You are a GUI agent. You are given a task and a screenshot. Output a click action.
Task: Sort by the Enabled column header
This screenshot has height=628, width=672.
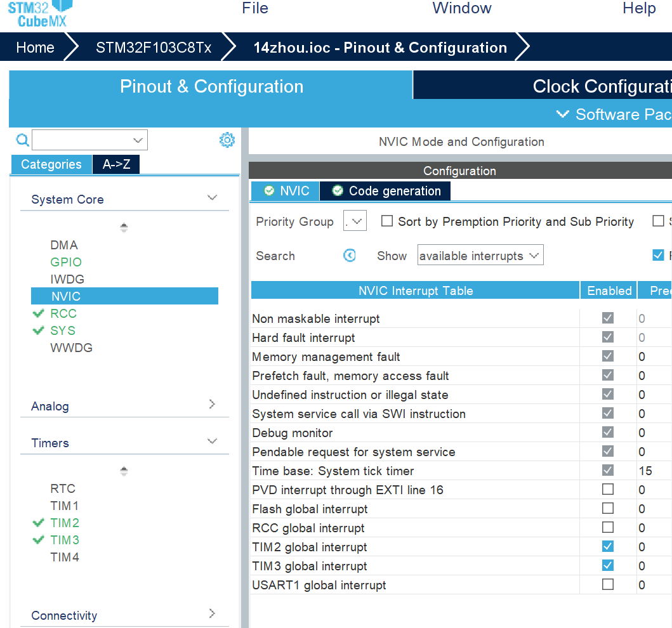click(x=609, y=291)
